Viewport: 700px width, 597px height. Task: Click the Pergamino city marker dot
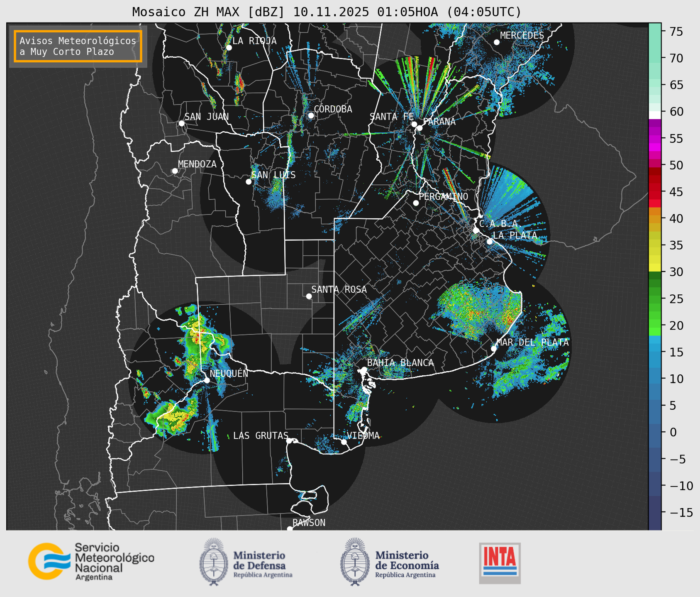click(x=416, y=203)
